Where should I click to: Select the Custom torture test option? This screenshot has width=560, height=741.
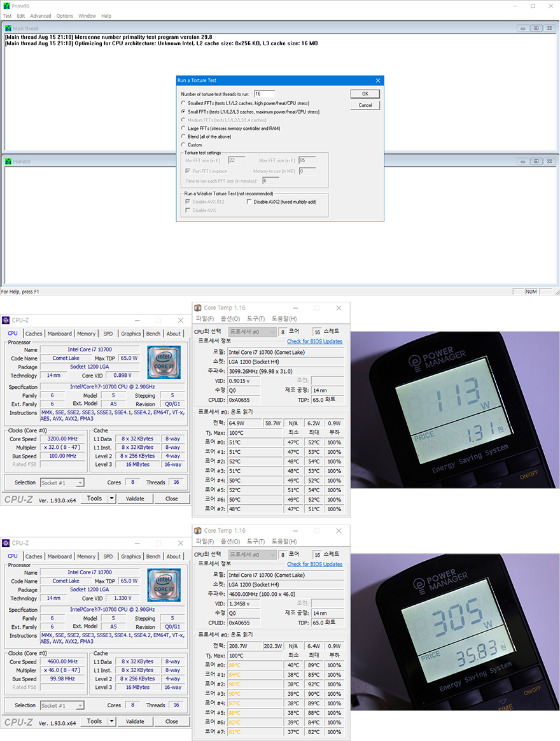tap(183, 145)
